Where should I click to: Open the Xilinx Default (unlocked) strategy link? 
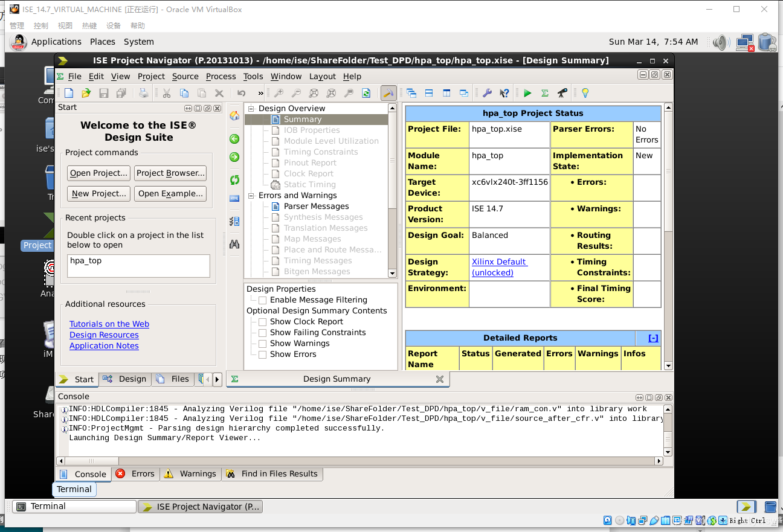(x=500, y=267)
